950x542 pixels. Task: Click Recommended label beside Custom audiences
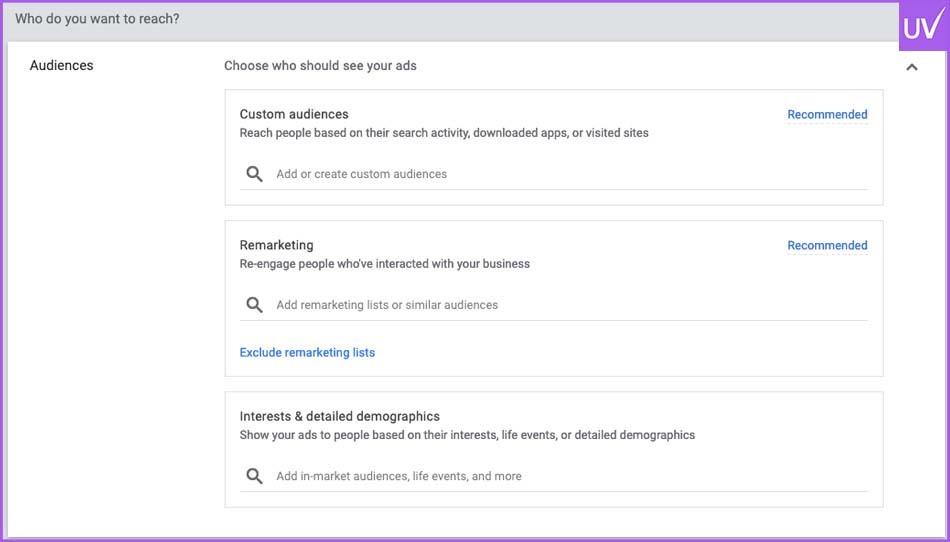click(827, 114)
